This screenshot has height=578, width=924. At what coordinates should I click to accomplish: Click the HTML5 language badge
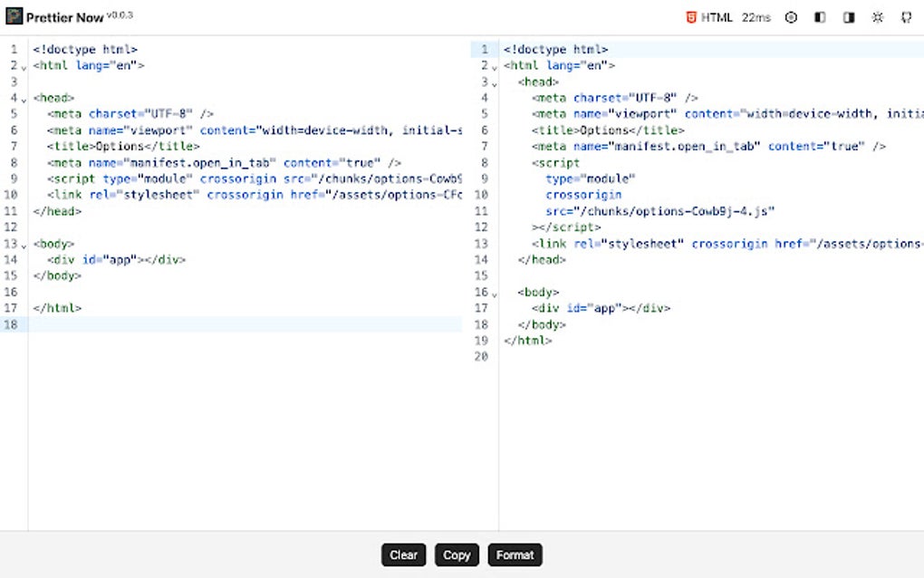[x=690, y=16]
